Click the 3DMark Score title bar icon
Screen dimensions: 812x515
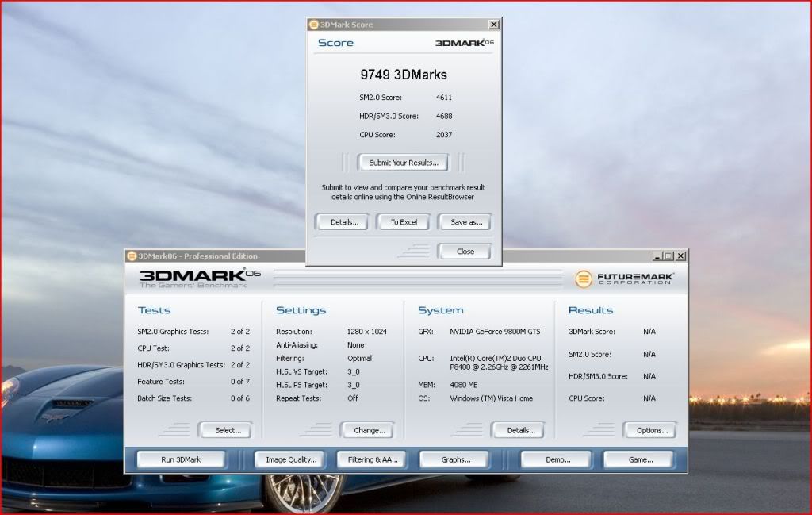[x=313, y=25]
